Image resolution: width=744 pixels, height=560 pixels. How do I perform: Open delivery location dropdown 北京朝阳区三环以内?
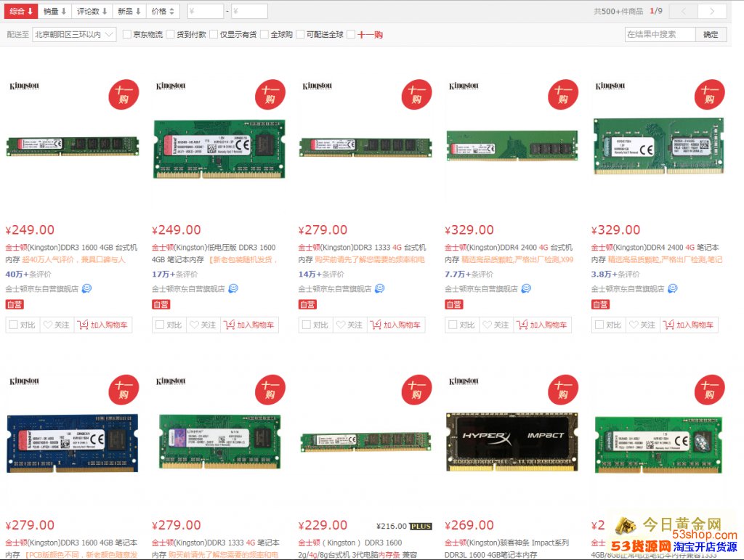coord(74,35)
